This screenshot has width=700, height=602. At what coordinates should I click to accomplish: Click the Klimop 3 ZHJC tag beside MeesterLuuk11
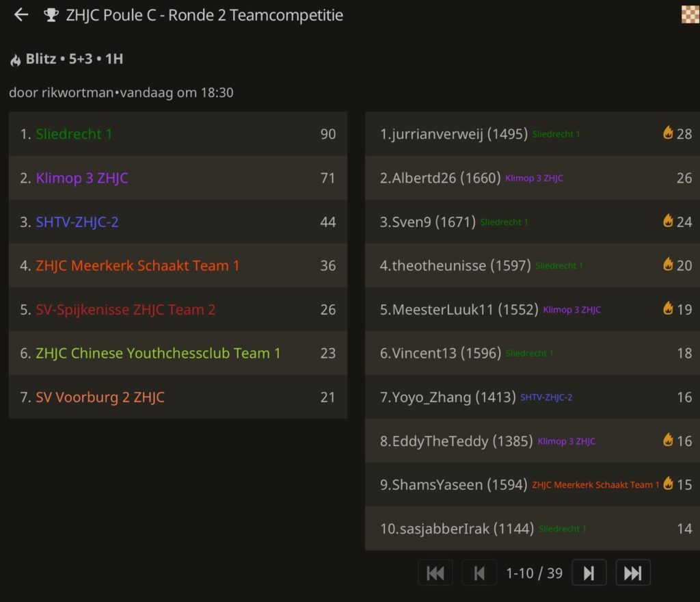click(572, 309)
